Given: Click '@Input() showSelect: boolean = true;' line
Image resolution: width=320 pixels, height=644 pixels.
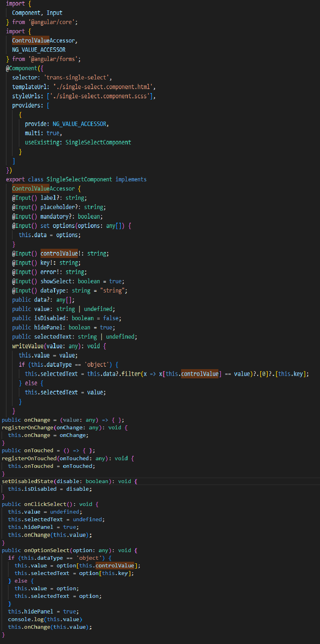Looking at the screenshot, I should pos(68,281).
